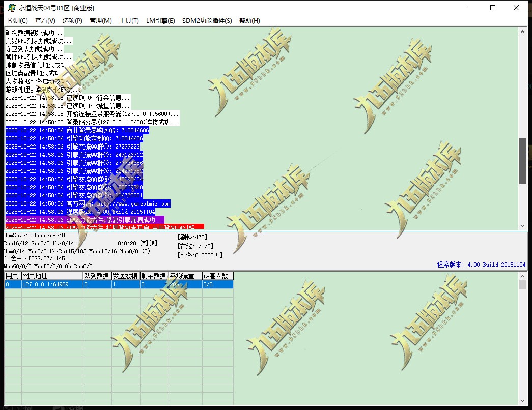Click the 网关 column header

coord(13,276)
